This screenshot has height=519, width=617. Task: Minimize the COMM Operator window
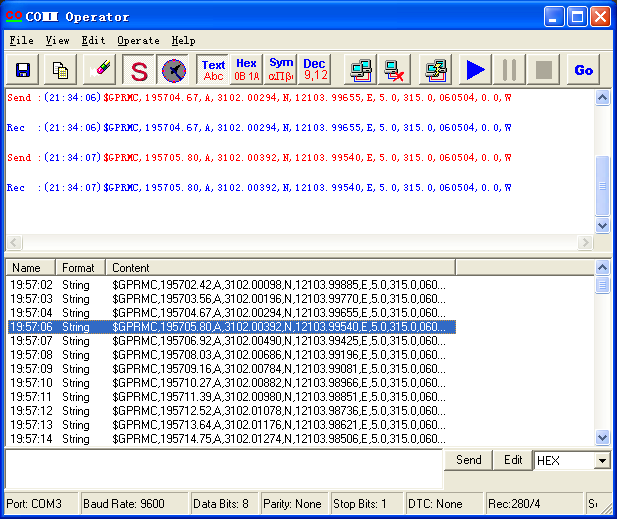[554, 17]
